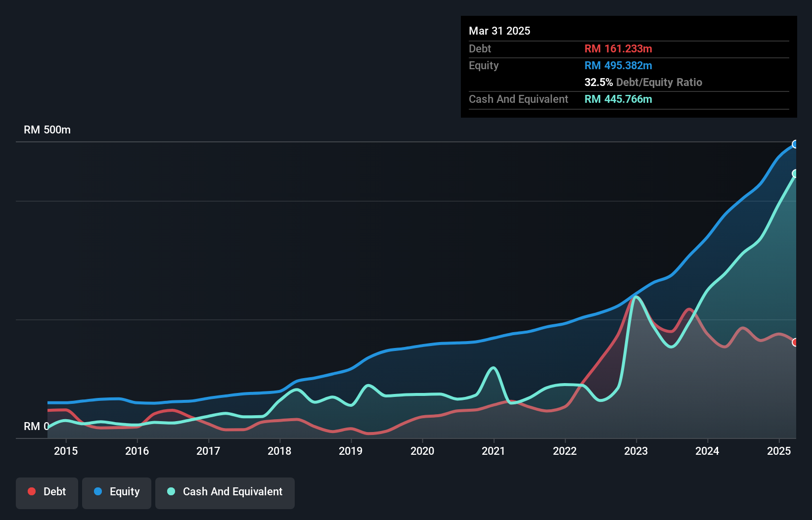Click the 2025 x-axis label
Screen dimensions: 812x520
pos(779,451)
